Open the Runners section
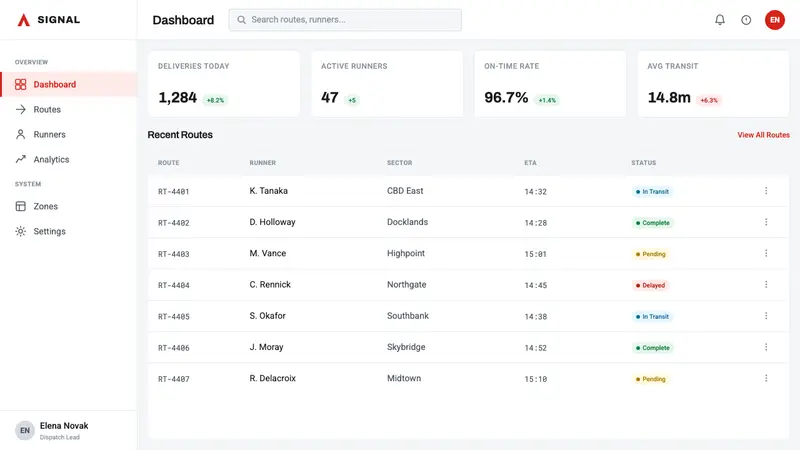The image size is (800, 450). coord(69,134)
